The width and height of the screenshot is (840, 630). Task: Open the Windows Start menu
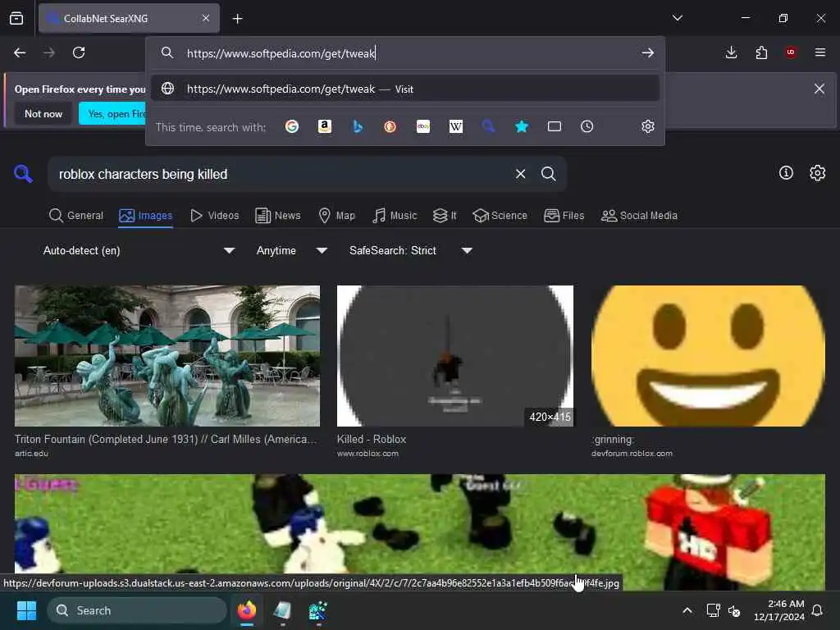[26, 610]
